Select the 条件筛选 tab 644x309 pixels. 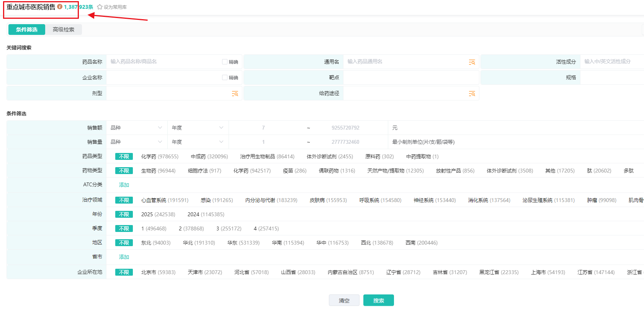27,30
